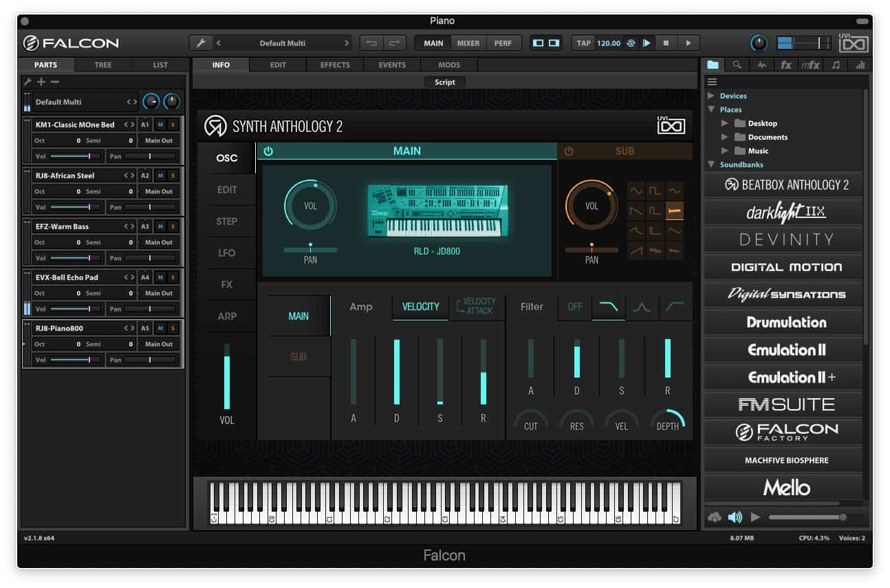Screen dimensions: 890x588
Task: Toggle the SUB oscillator power button
Action: point(568,151)
